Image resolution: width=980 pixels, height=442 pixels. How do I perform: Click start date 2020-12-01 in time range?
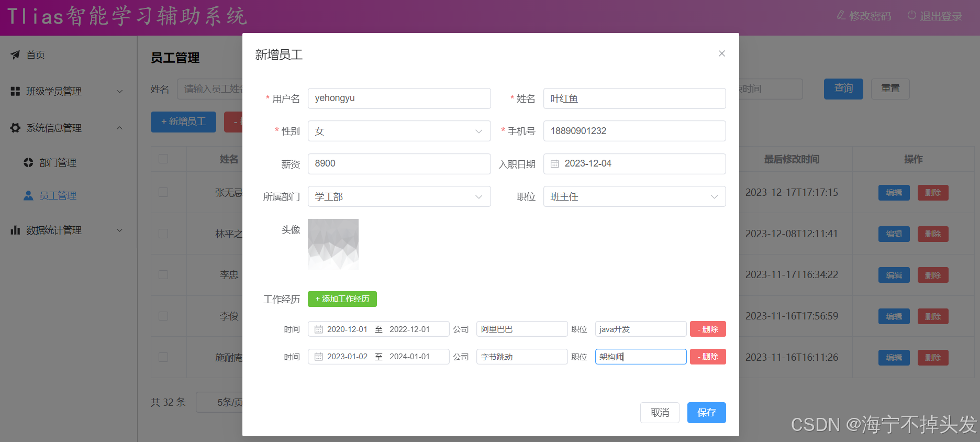coord(347,329)
